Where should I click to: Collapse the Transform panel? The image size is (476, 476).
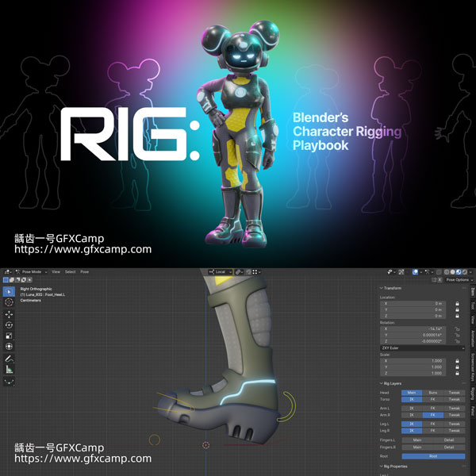390,288
